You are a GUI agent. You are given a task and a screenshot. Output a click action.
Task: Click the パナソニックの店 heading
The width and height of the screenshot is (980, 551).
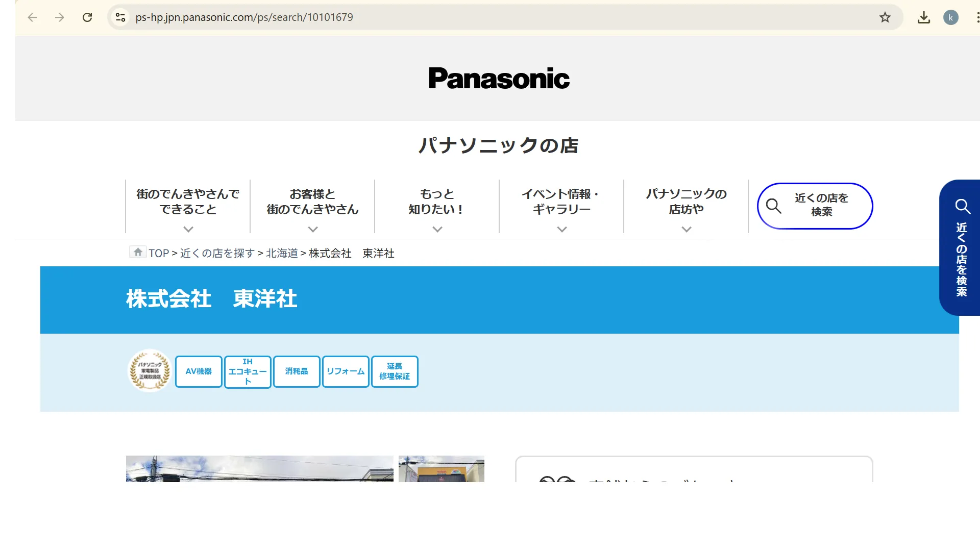(499, 145)
